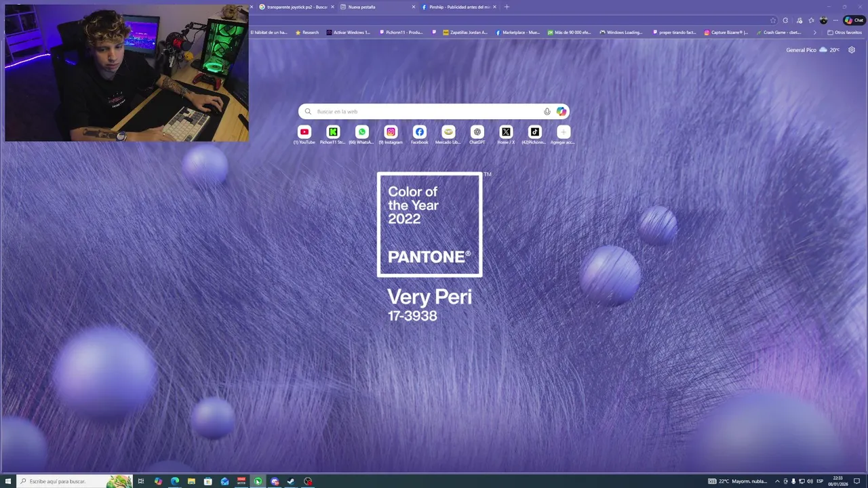Open File Explorer from the taskbar
This screenshot has width=868, height=488.
[x=192, y=481]
